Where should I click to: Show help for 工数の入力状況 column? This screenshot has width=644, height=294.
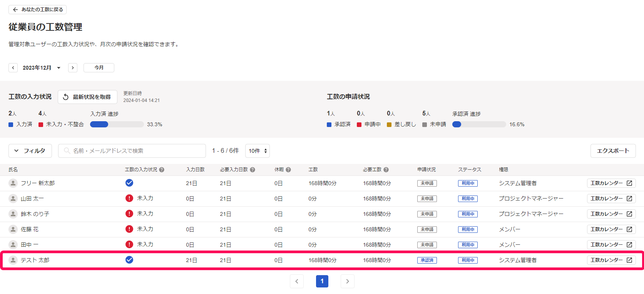click(162, 170)
